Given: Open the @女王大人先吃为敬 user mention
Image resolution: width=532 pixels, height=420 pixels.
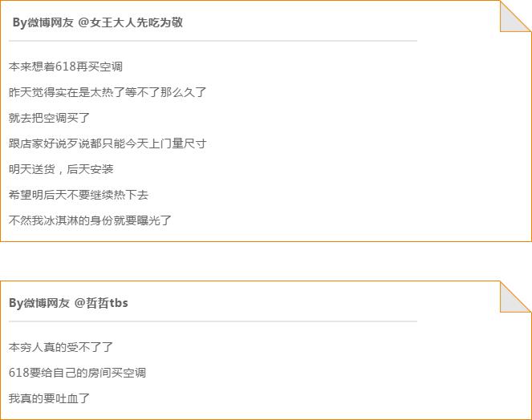Looking at the screenshot, I should [130, 22].
